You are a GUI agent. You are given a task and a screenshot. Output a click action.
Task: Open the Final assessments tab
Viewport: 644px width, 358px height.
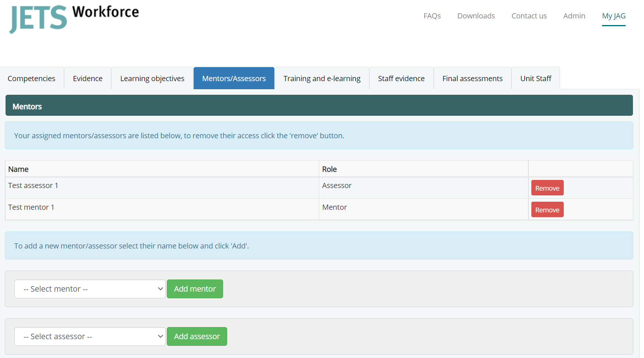click(x=472, y=79)
